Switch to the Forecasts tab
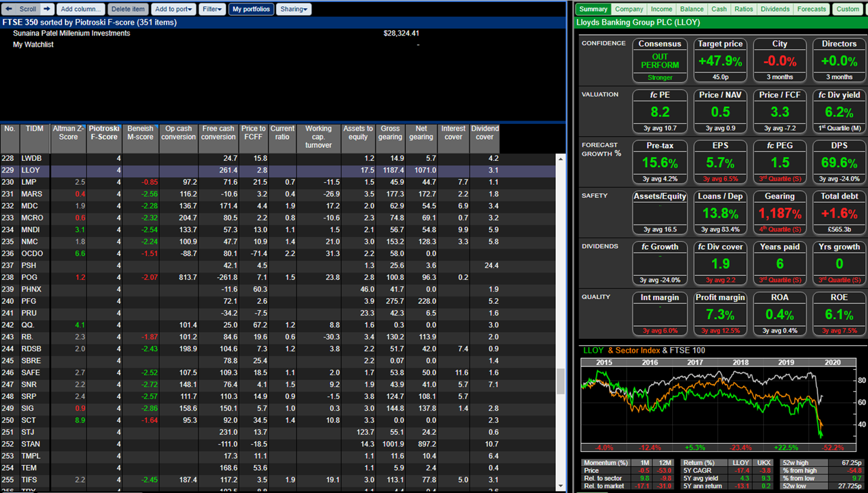The image size is (868, 493). pos(812,9)
